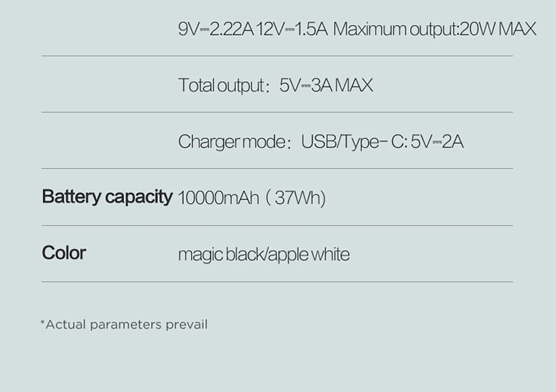The height and width of the screenshot is (392, 556).
Task: Click the asterisk before the footnote
Action: 42,322
